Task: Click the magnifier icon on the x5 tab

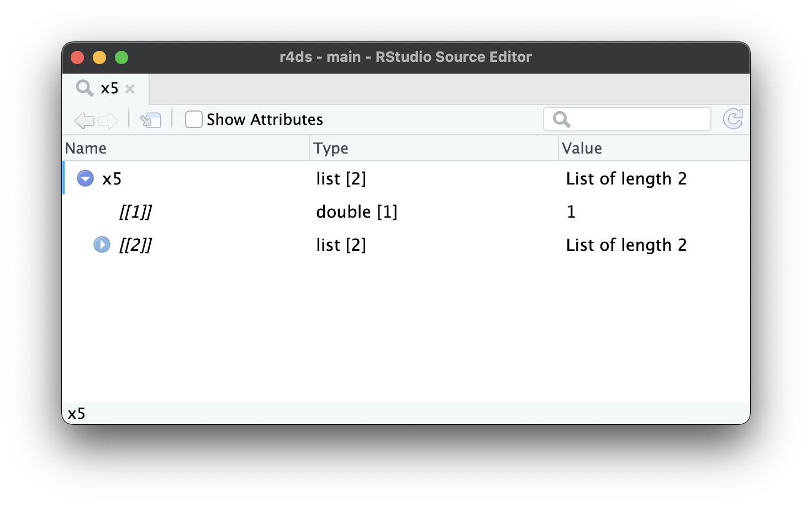Action: coord(84,88)
